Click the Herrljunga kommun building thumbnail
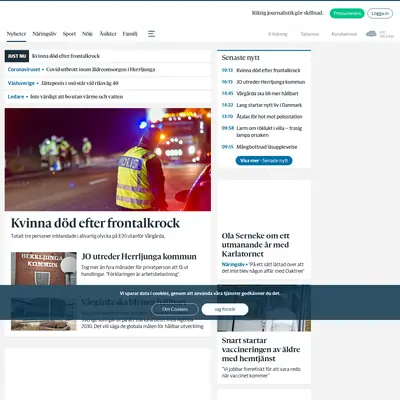 tap(44, 268)
